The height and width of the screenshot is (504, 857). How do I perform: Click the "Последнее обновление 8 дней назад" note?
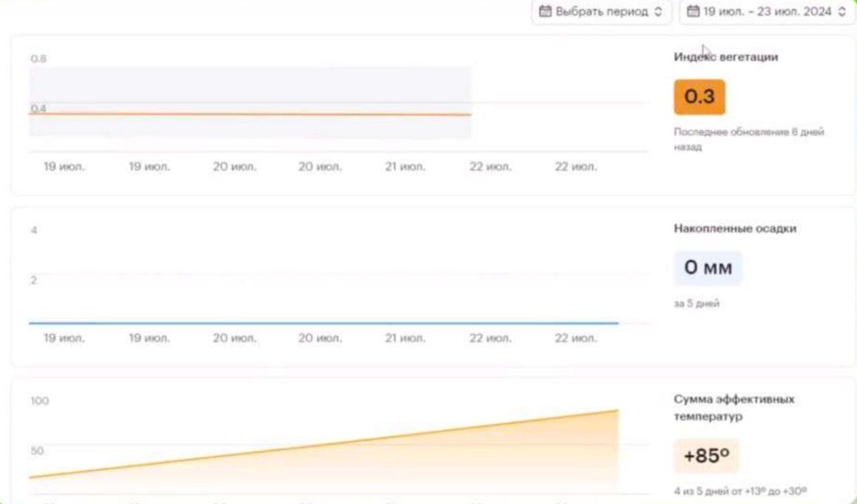tap(748, 139)
